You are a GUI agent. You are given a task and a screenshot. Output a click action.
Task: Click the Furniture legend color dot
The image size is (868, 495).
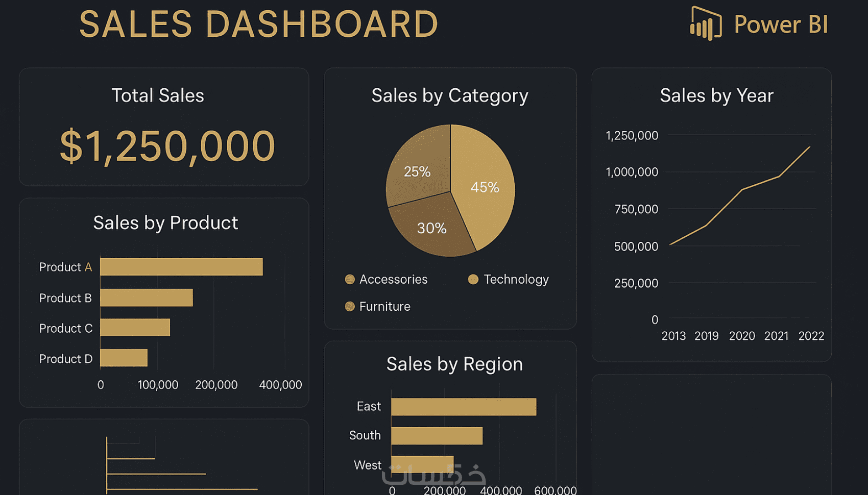tap(350, 306)
